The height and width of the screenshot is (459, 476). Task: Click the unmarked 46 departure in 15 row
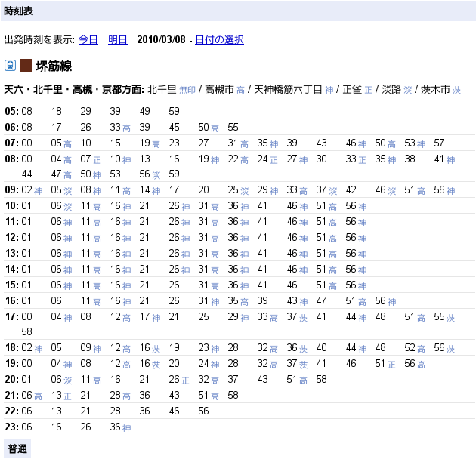(292, 285)
